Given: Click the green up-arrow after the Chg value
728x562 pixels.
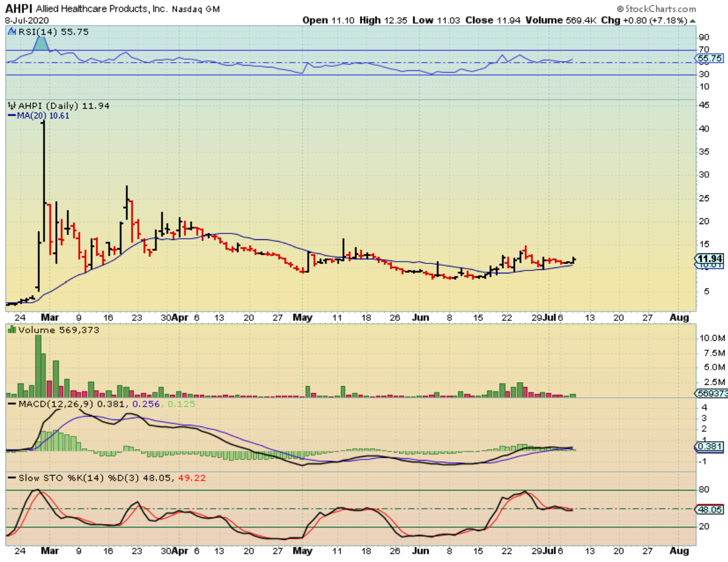Looking at the screenshot, I should point(693,21).
